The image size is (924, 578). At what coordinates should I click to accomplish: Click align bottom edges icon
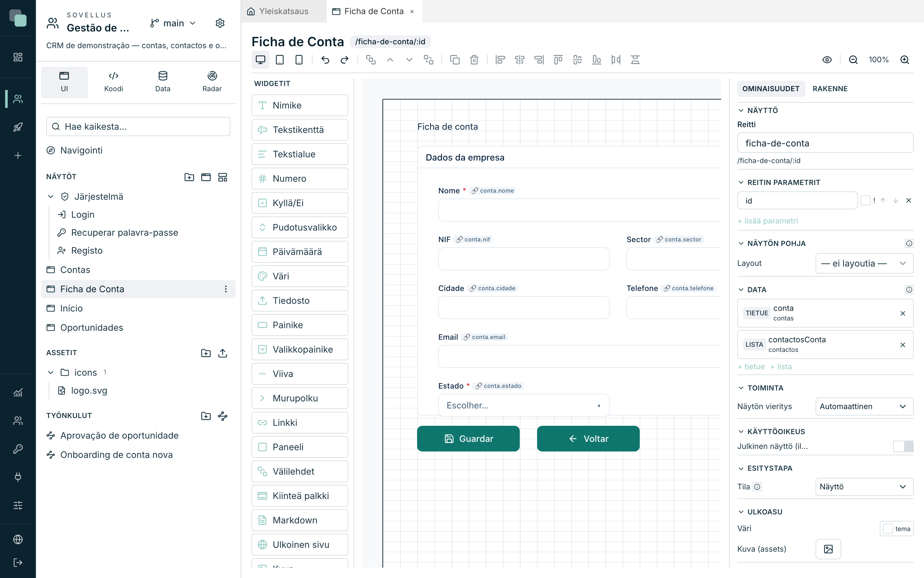point(596,60)
